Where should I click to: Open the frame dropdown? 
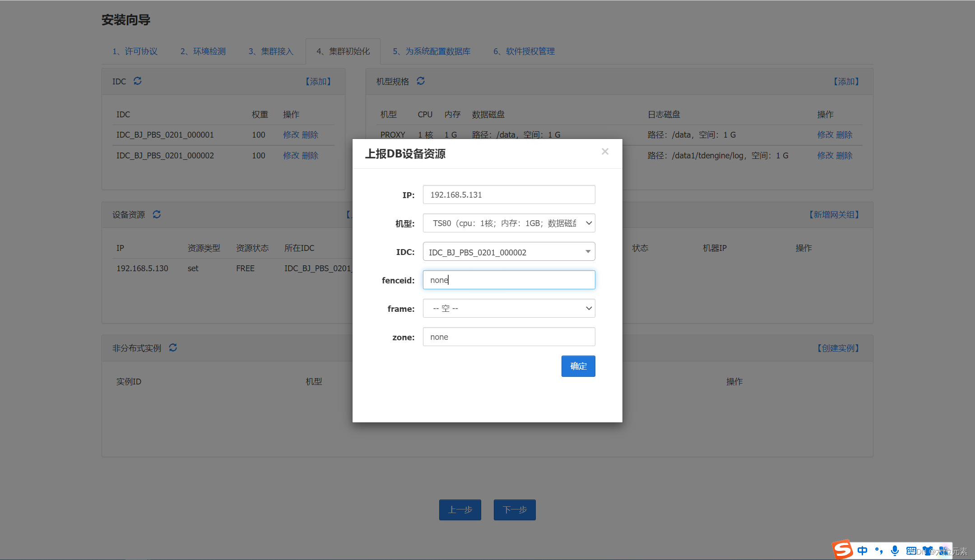click(509, 309)
